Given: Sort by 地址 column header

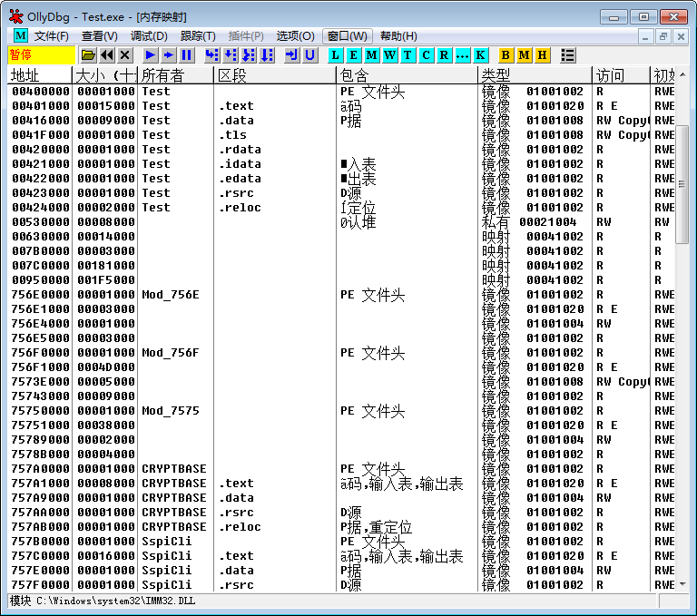Looking at the screenshot, I should [x=40, y=75].
